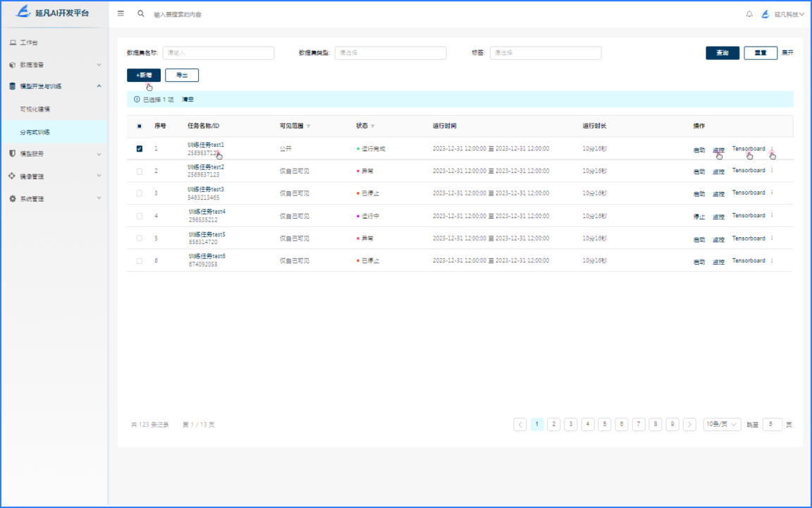Check the checkbox for 训练任务test3 row
812x508 pixels.
pyautogui.click(x=139, y=193)
